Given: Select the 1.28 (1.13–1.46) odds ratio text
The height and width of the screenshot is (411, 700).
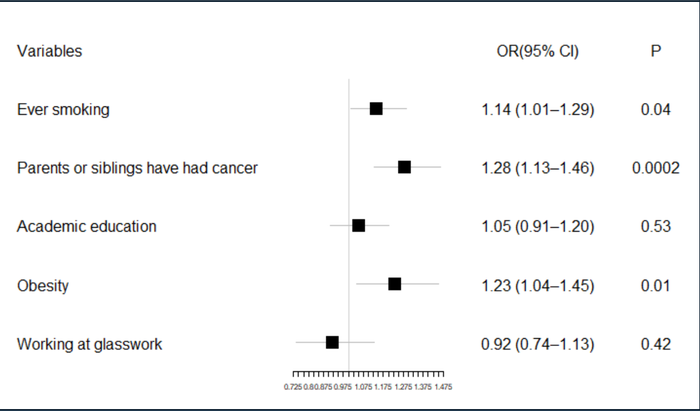Looking at the screenshot, I should (538, 168).
